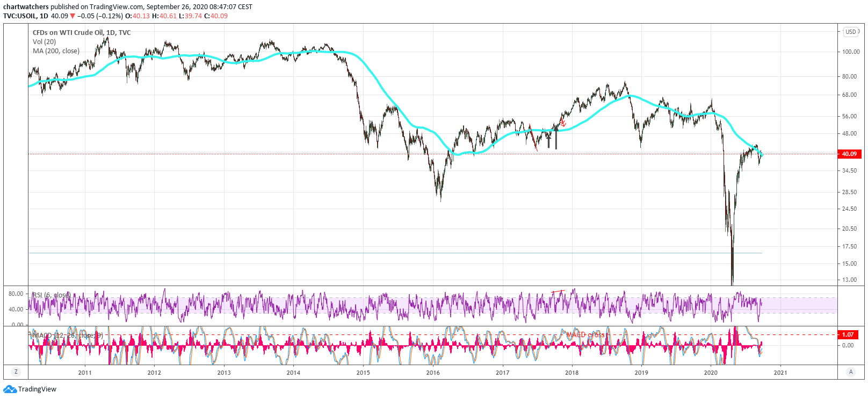Click the RSI 40.00 scale label
The height and width of the screenshot is (399, 868).
tap(16, 310)
